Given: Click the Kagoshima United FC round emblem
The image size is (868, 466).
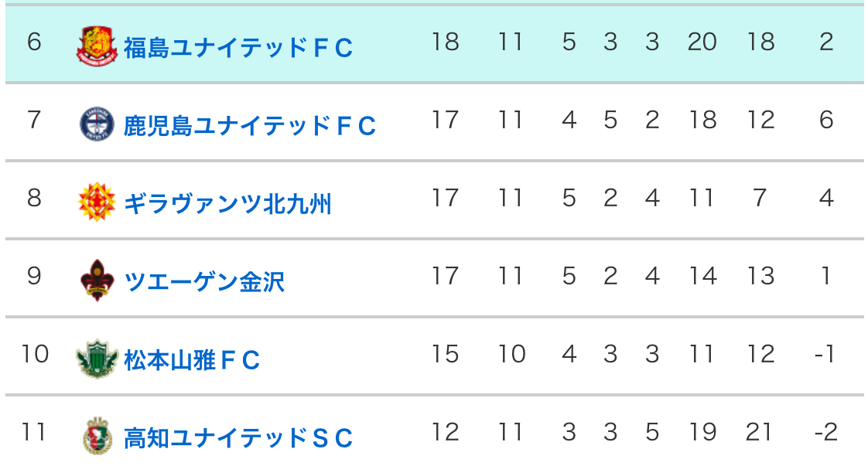Looking at the screenshot, I should coord(97,124).
